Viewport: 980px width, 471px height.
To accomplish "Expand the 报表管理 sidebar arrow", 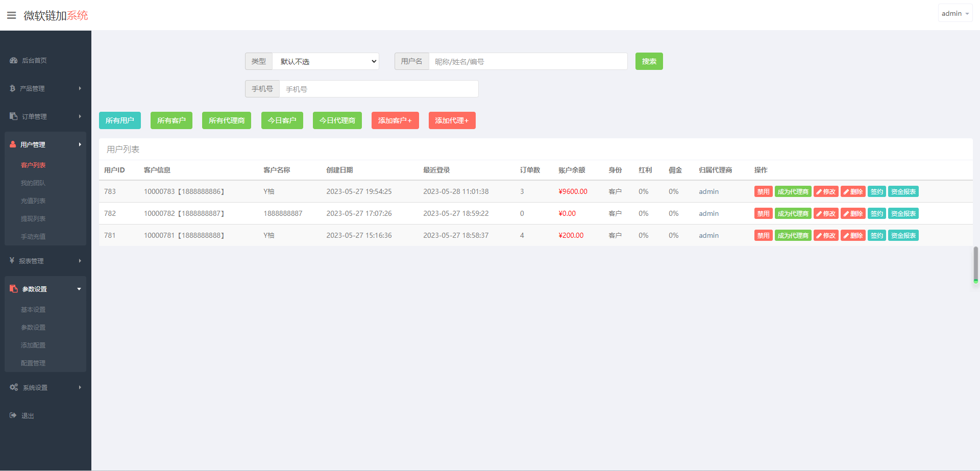I will click(x=80, y=261).
